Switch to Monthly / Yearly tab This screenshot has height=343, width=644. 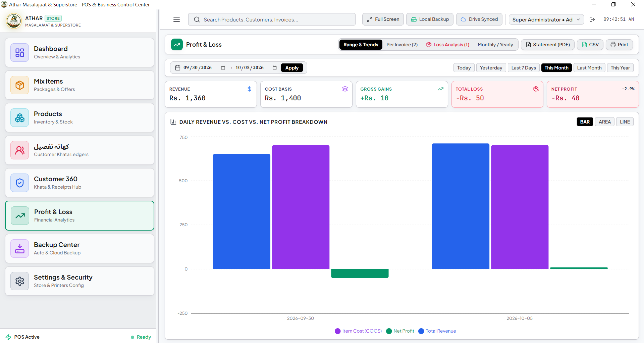(x=495, y=45)
